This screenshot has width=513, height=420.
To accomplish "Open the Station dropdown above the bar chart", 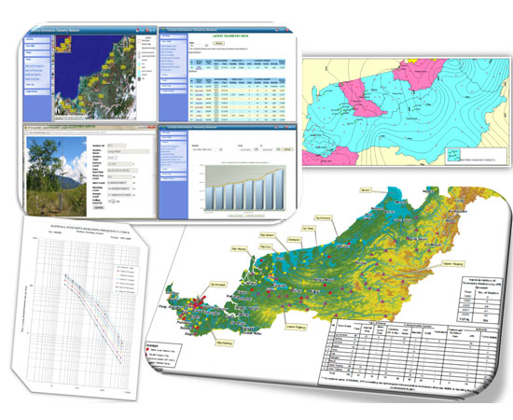I will tap(207, 149).
